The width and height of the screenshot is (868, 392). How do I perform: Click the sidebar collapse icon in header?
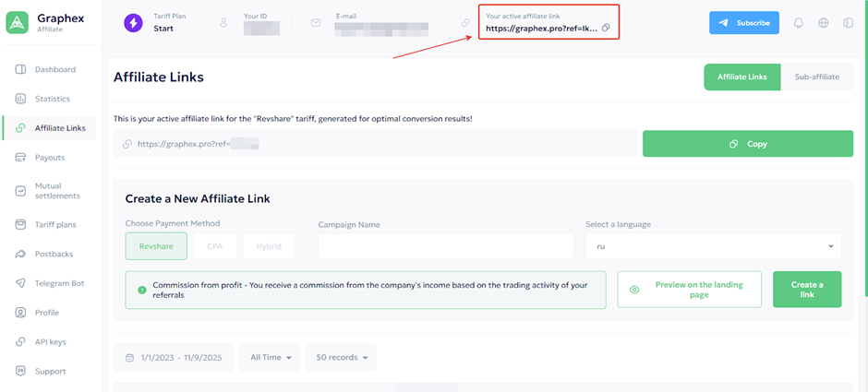pos(848,23)
